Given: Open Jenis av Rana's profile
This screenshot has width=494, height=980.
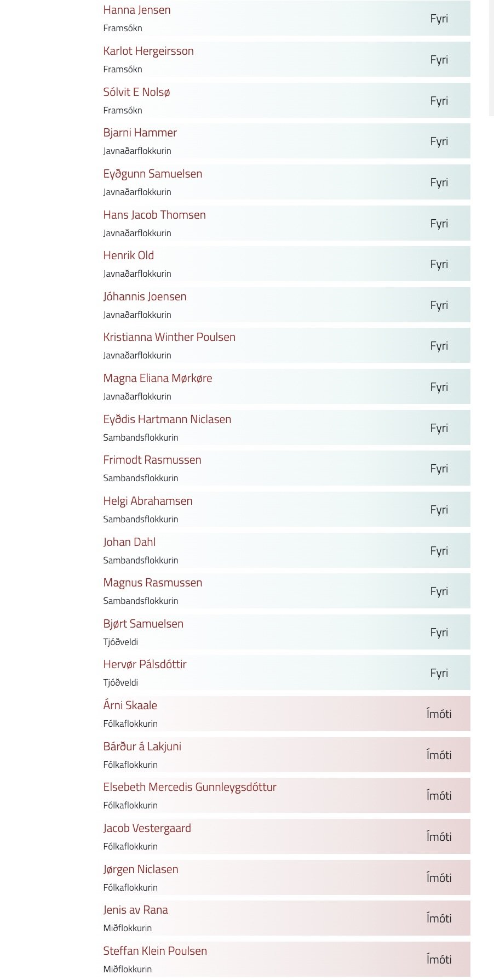Looking at the screenshot, I should point(136,910).
